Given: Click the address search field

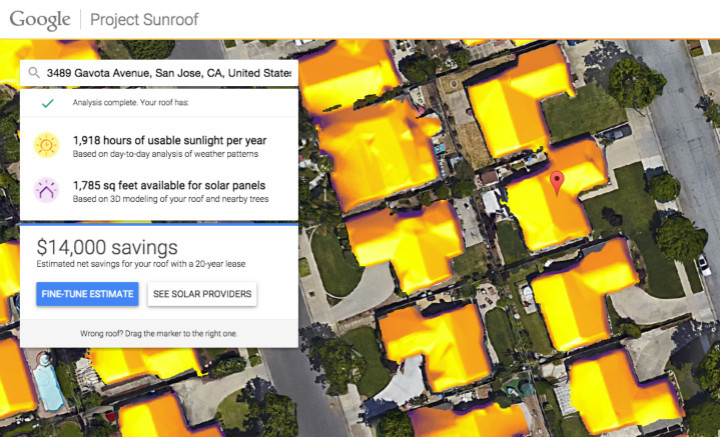Looking at the screenshot, I should click(168, 73).
